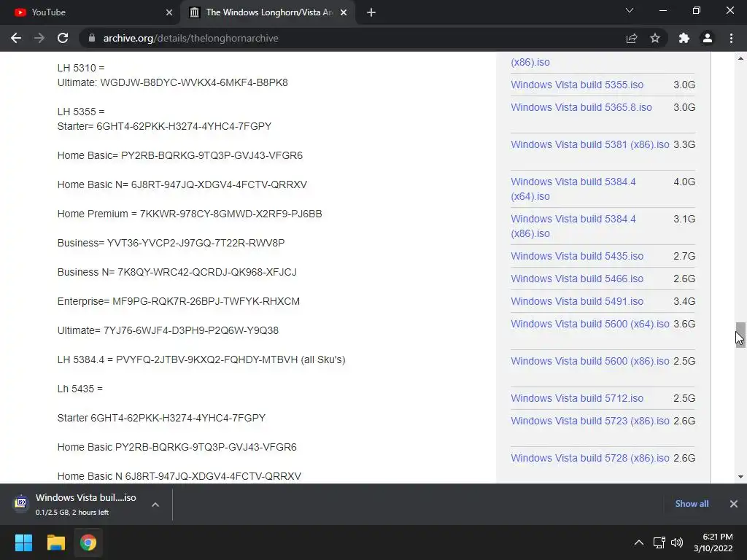Open Windows Vista build 5723 (x86).iso link
This screenshot has width=747, height=560.
[589, 421]
